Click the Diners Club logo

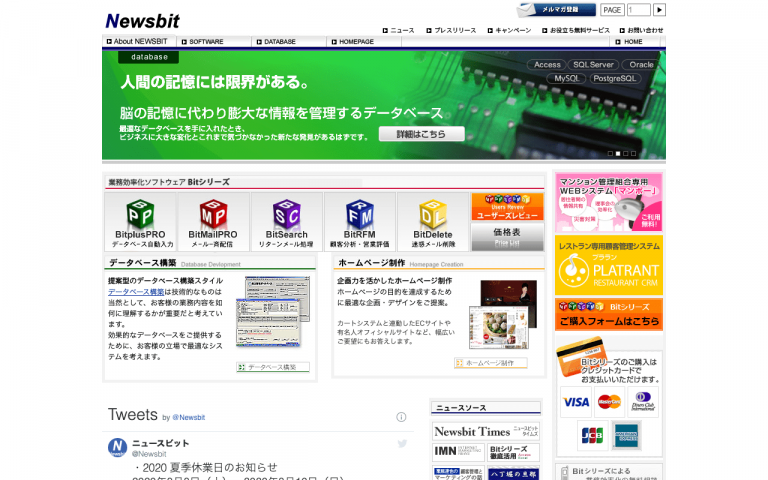coord(643,402)
